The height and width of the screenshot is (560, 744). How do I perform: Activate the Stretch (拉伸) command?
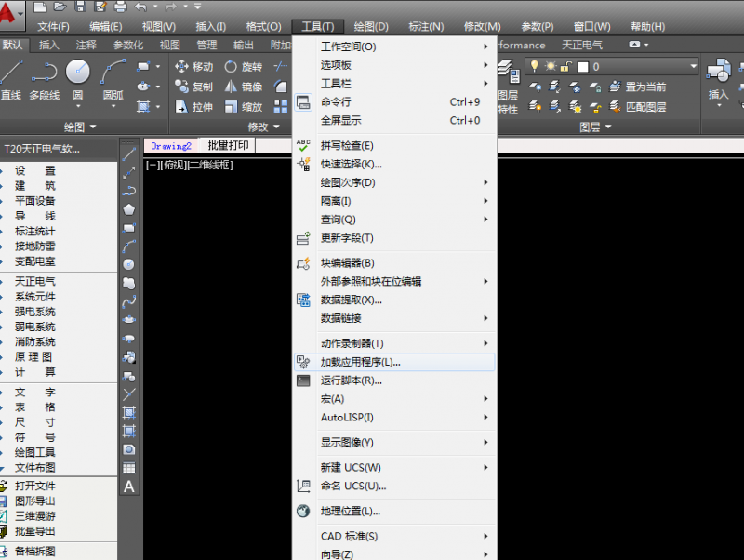[193, 107]
